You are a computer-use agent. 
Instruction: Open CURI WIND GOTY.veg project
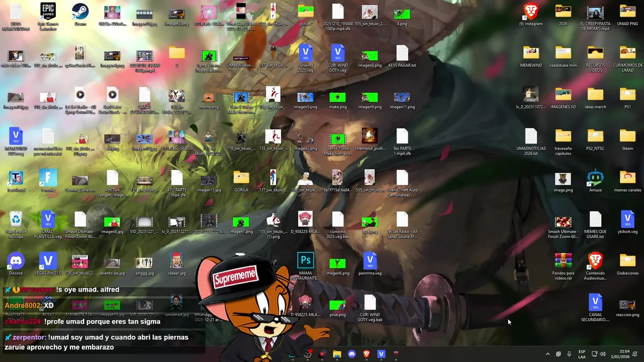point(338,58)
